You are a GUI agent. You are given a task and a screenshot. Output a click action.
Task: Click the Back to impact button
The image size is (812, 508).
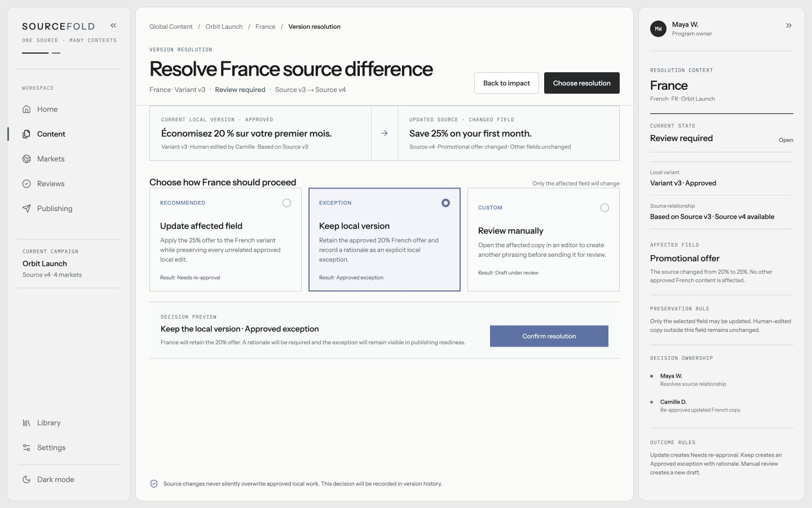pos(506,83)
